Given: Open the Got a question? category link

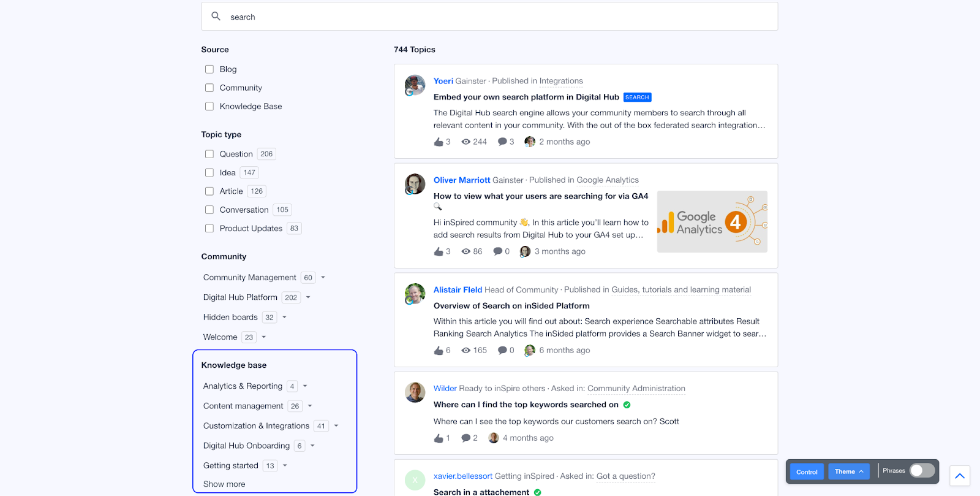Looking at the screenshot, I should coord(626,476).
